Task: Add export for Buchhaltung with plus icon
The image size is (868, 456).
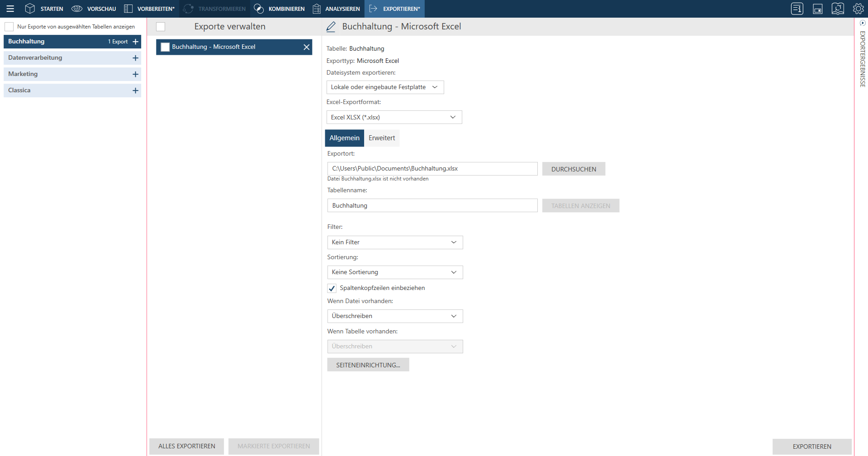Action: pyautogui.click(x=135, y=42)
